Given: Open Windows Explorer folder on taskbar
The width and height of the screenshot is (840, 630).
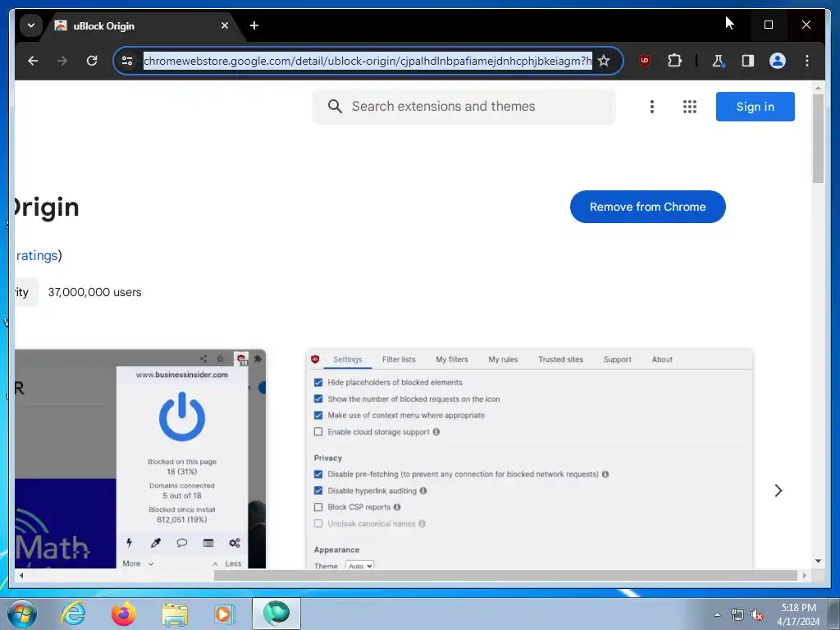Looking at the screenshot, I should (x=175, y=614).
